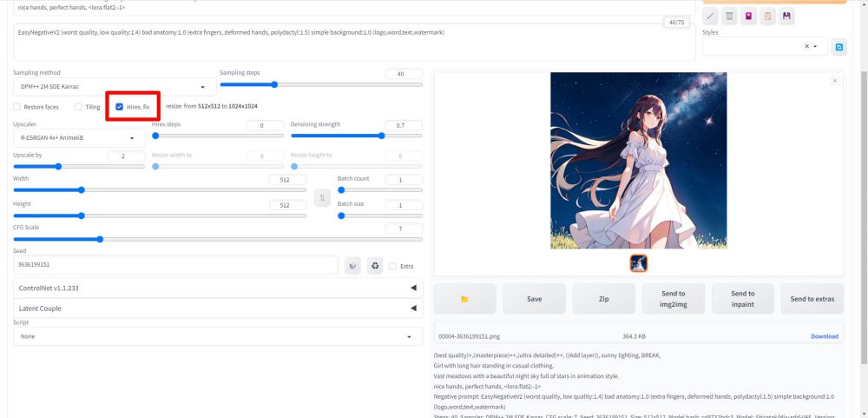The width and height of the screenshot is (868, 418).
Task: Expand the ControlNet v1.1.233 section
Action: tap(217, 288)
